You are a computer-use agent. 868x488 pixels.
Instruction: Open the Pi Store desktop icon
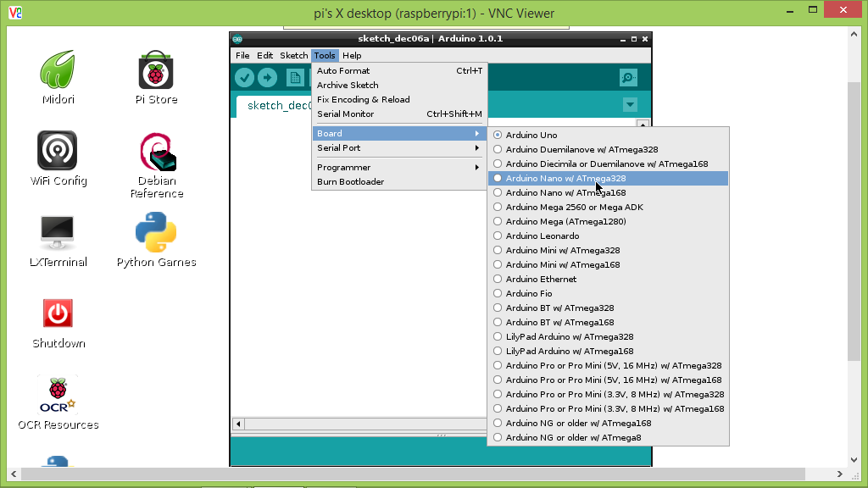coord(156,77)
